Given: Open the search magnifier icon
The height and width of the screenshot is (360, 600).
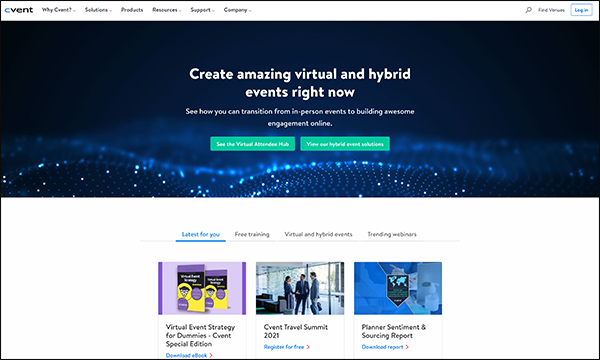Looking at the screenshot, I should pyautogui.click(x=528, y=10).
